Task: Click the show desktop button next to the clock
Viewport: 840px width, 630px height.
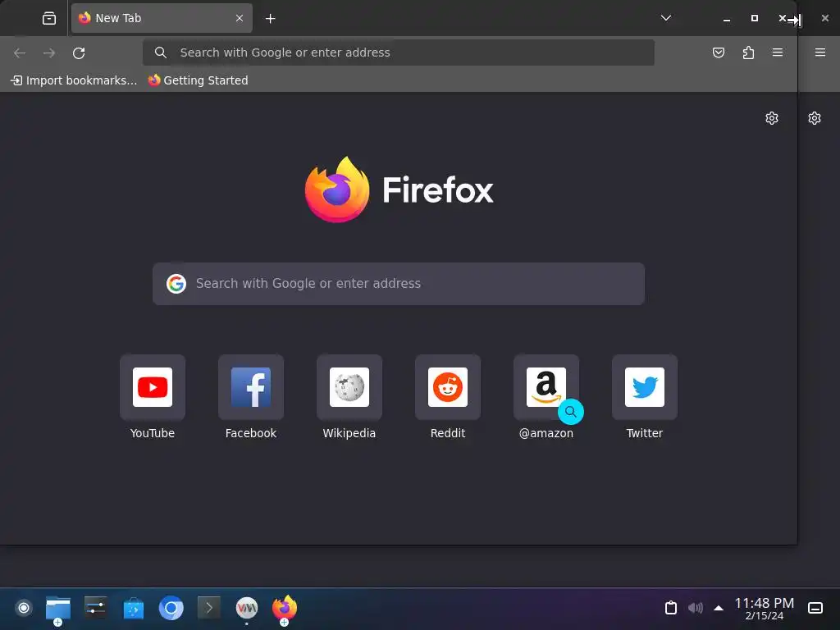Action: coord(815,608)
